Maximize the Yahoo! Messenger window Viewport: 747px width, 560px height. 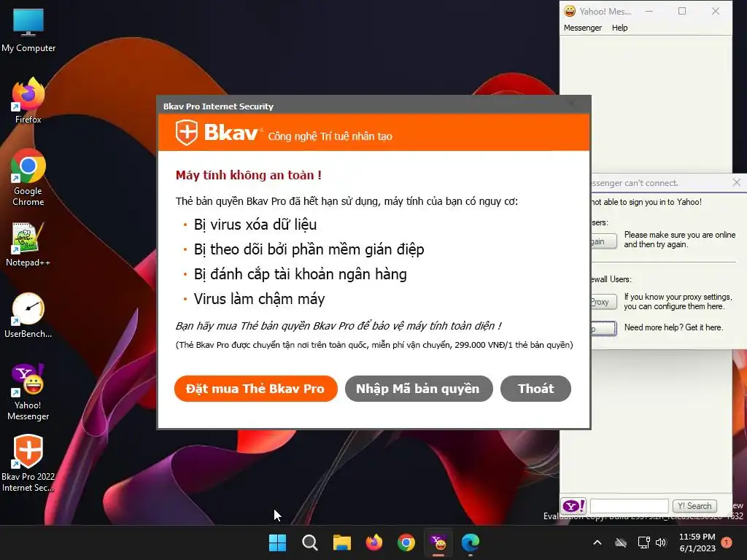click(x=682, y=11)
